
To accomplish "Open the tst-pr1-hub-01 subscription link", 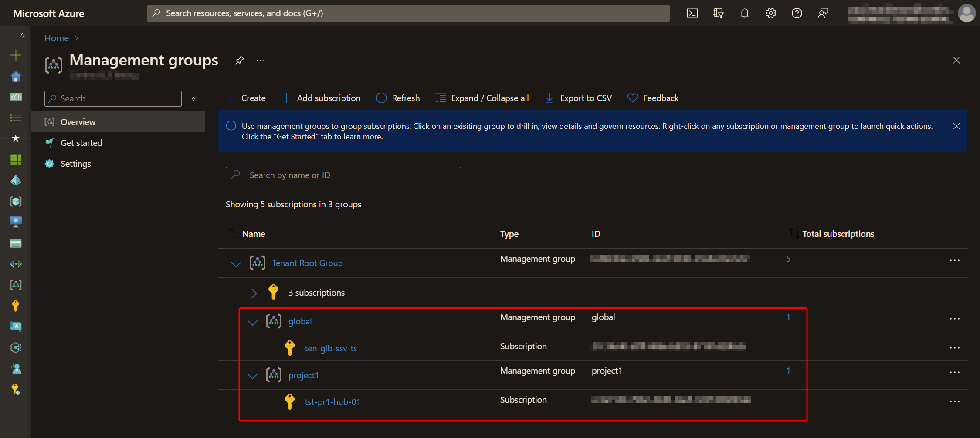I will [332, 402].
